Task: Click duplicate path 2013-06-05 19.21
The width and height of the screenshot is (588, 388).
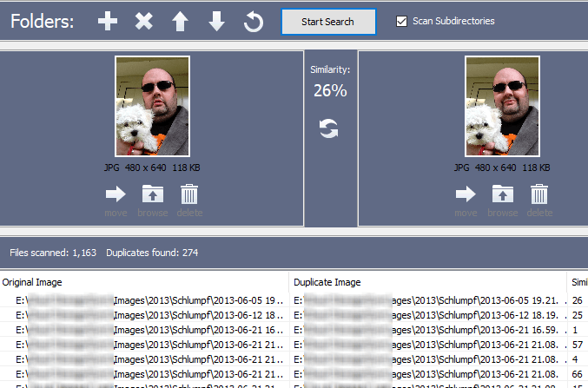Action: (430, 300)
